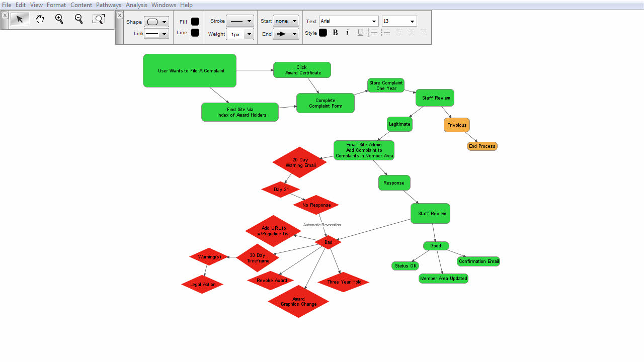Pick the Fill color swatch
Image resolution: width=644 pixels, height=362 pixels.
pos(195,22)
